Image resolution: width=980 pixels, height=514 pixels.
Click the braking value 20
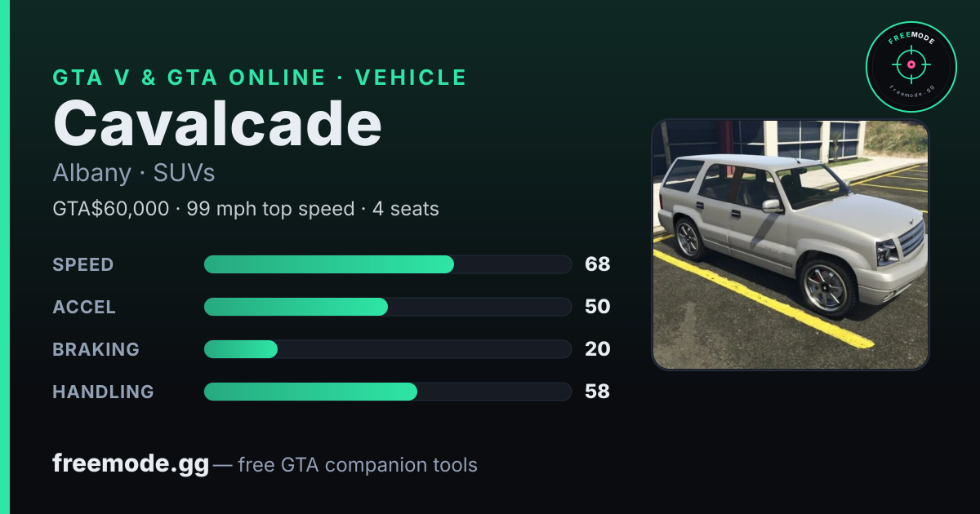[x=598, y=349]
